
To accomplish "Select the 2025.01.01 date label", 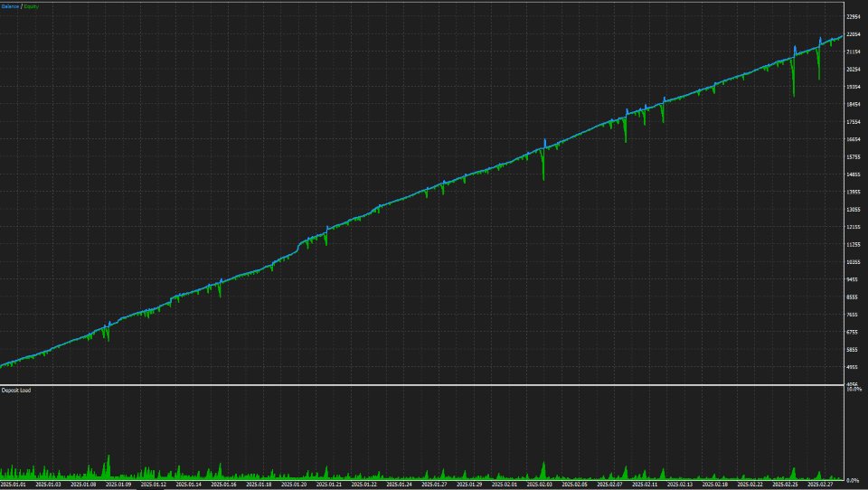I will point(14,485).
